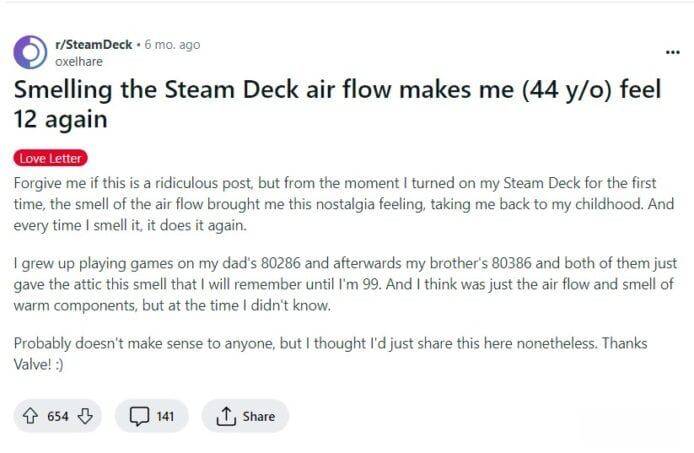View the 141 comments count
This screenshot has height=453, width=694.
pos(164,416)
